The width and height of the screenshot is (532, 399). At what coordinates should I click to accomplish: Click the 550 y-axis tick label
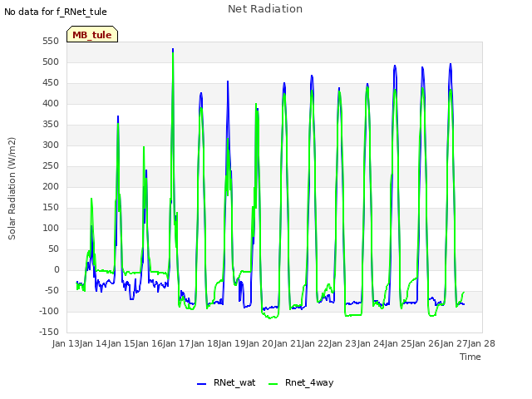pyautogui.click(x=51, y=42)
